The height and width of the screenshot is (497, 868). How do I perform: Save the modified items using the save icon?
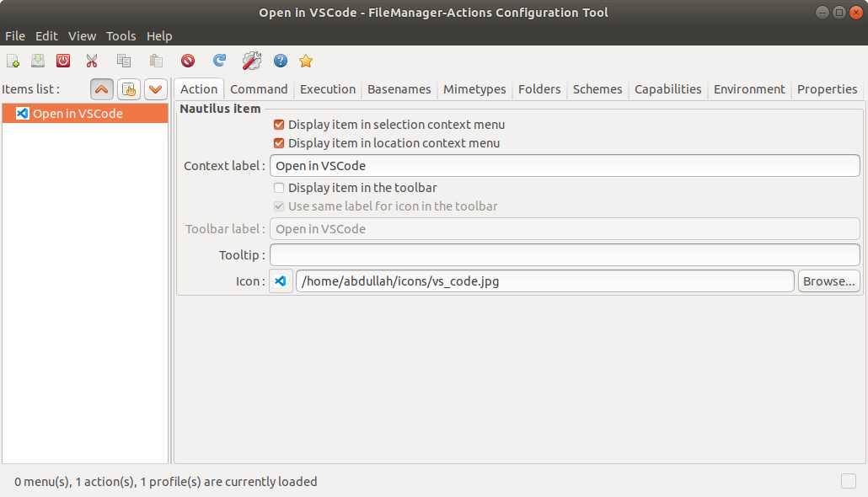point(37,61)
